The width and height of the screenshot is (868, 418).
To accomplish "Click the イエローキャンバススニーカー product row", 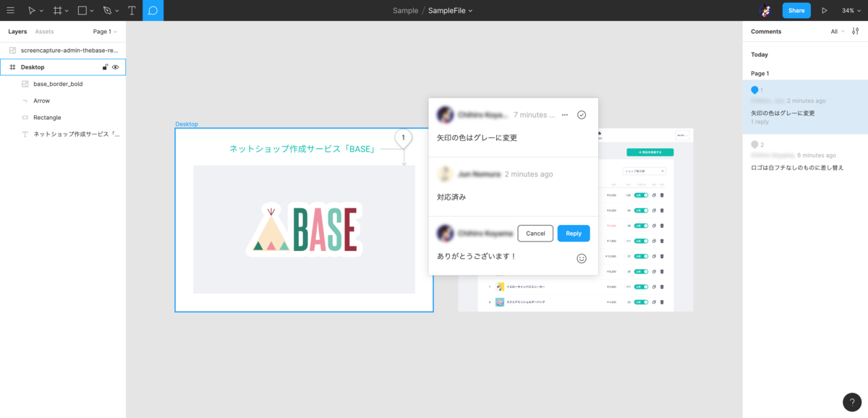I will pos(576,286).
